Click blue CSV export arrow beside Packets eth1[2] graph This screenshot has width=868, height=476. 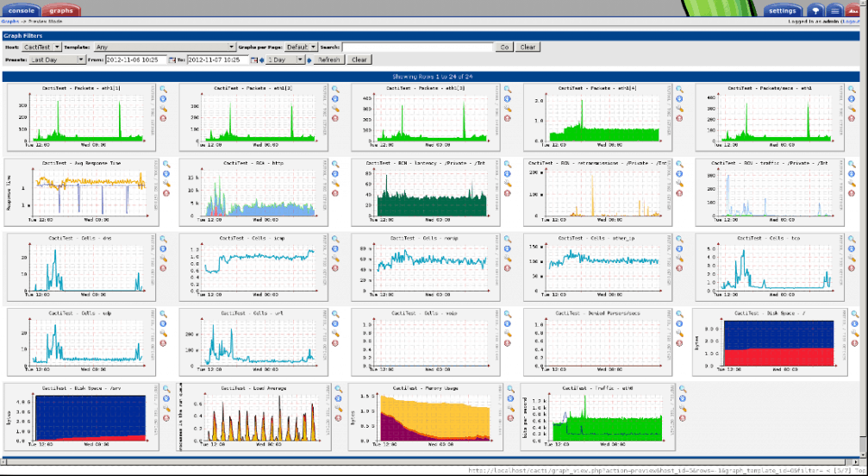(335, 100)
